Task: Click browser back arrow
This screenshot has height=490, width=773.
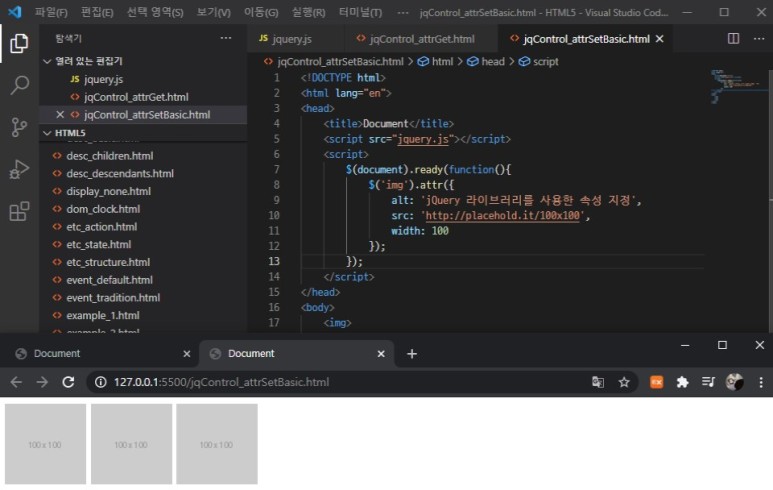Action: (x=16, y=382)
